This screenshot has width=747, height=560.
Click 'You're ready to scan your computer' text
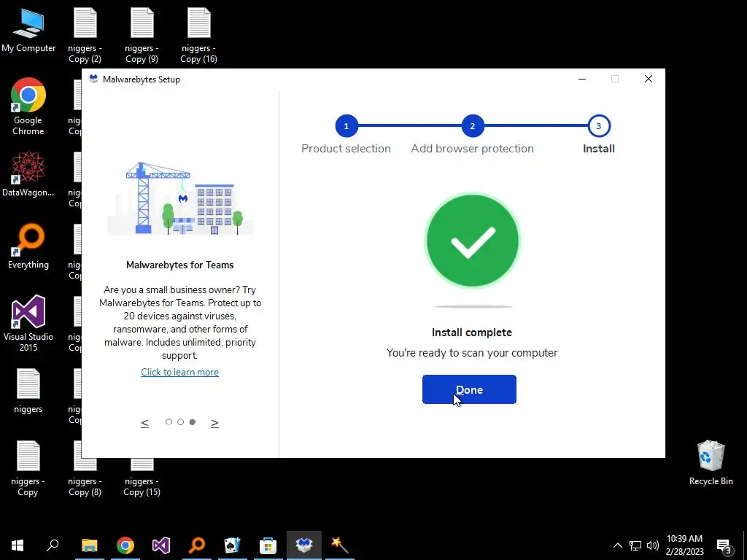[472, 353]
